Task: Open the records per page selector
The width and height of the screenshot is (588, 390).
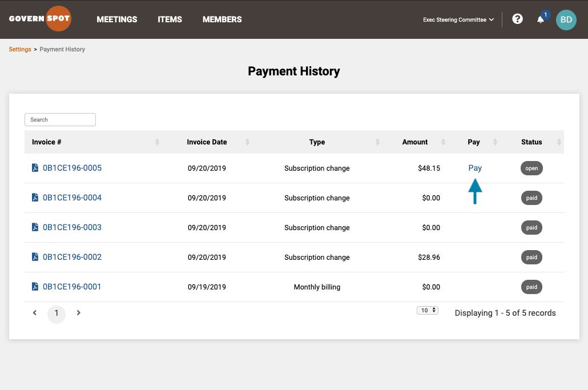Action: tap(428, 310)
